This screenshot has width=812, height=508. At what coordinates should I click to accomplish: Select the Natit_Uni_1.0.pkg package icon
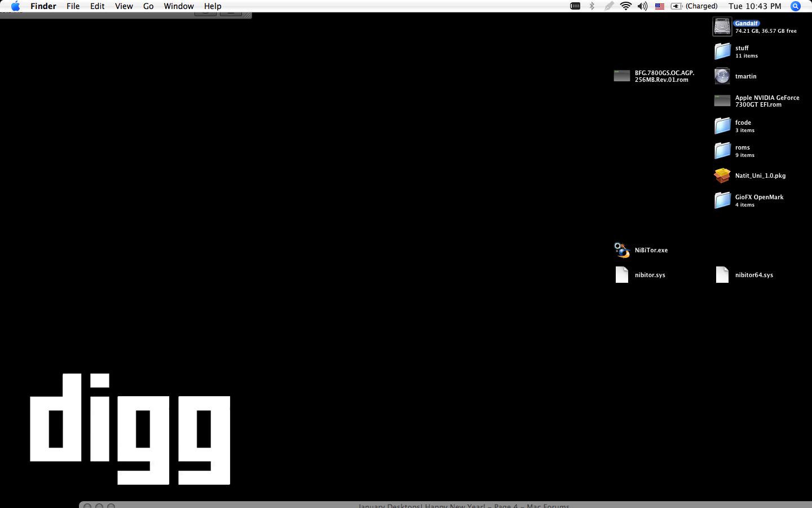[722, 176]
